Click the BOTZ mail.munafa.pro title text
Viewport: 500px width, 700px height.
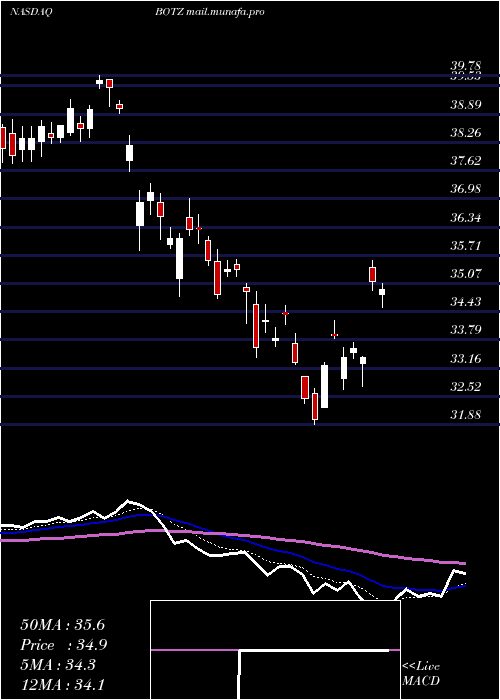pyautogui.click(x=210, y=12)
